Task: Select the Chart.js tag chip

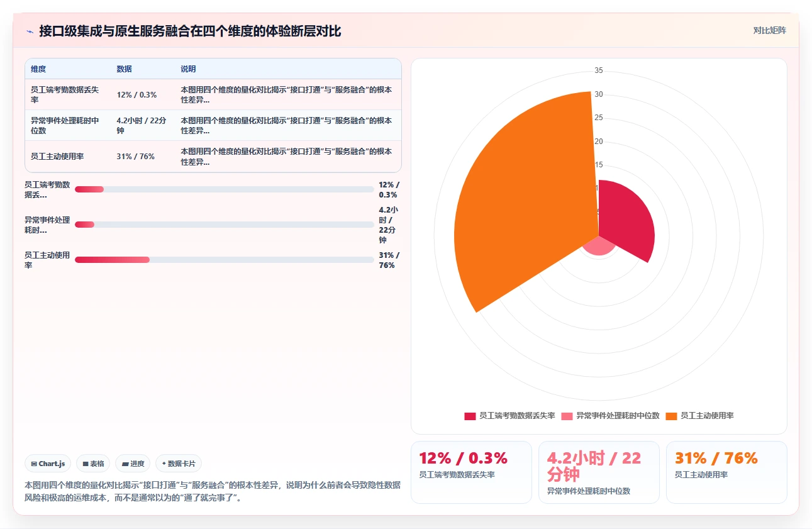Action: (x=48, y=464)
